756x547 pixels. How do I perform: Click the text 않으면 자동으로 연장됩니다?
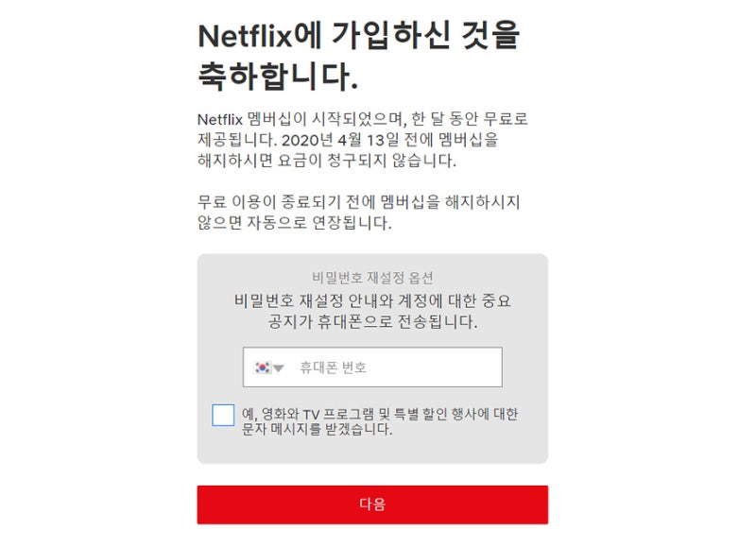tap(295, 223)
